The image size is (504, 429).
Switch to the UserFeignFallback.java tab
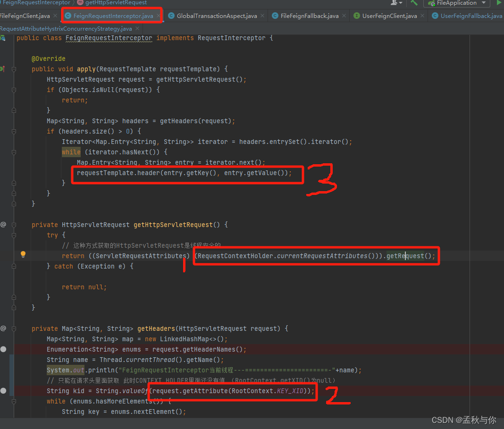[471, 16]
